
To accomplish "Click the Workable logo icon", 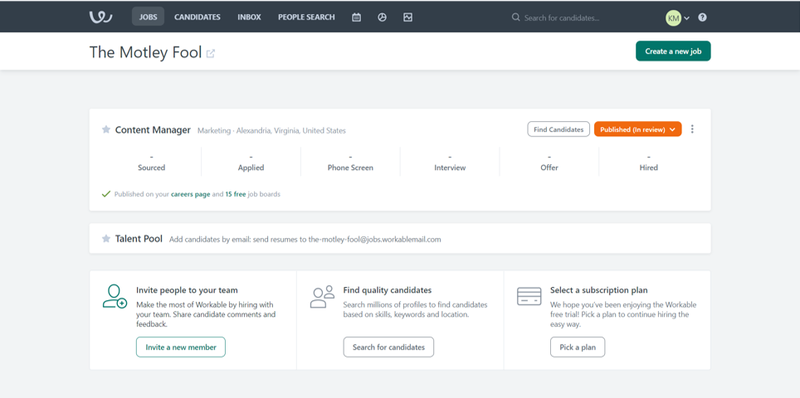I will click(101, 17).
